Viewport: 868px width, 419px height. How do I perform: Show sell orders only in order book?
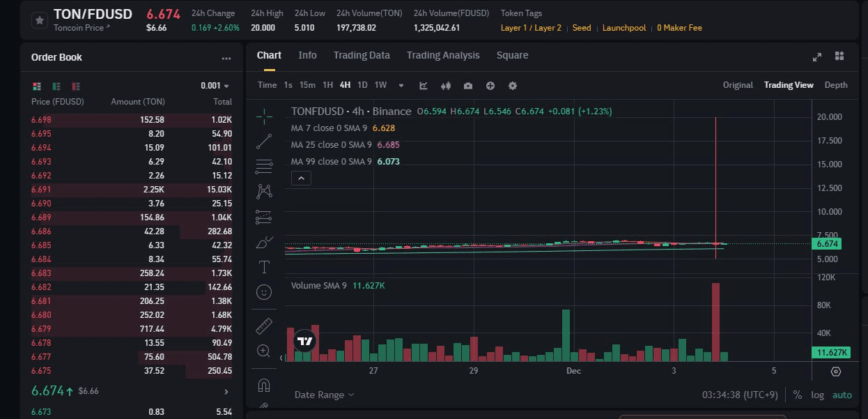pyautogui.click(x=76, y=86)
